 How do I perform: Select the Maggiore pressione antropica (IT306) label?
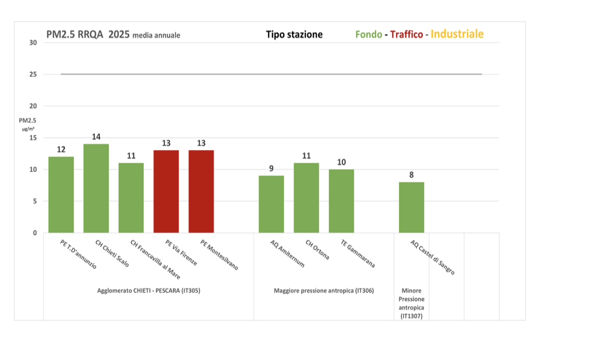[324, 291]
